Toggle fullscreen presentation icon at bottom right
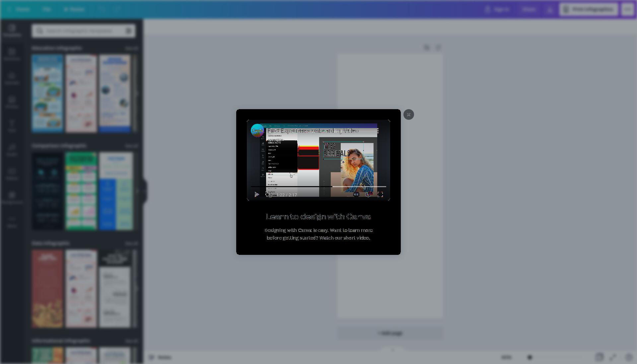Viewport: 637px width, 364px height. [613, 357]
